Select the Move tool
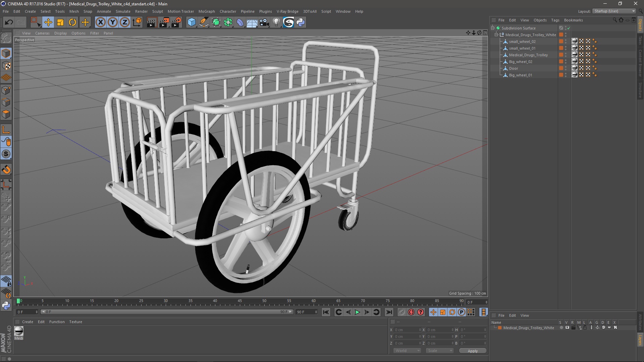Screen dimensions: 644x362 pos(48,22)
